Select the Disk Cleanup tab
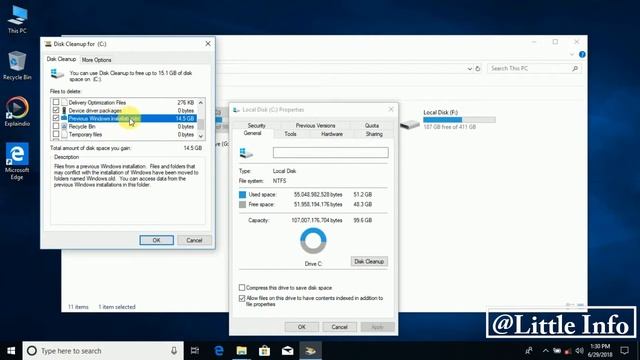 point(61,59)
